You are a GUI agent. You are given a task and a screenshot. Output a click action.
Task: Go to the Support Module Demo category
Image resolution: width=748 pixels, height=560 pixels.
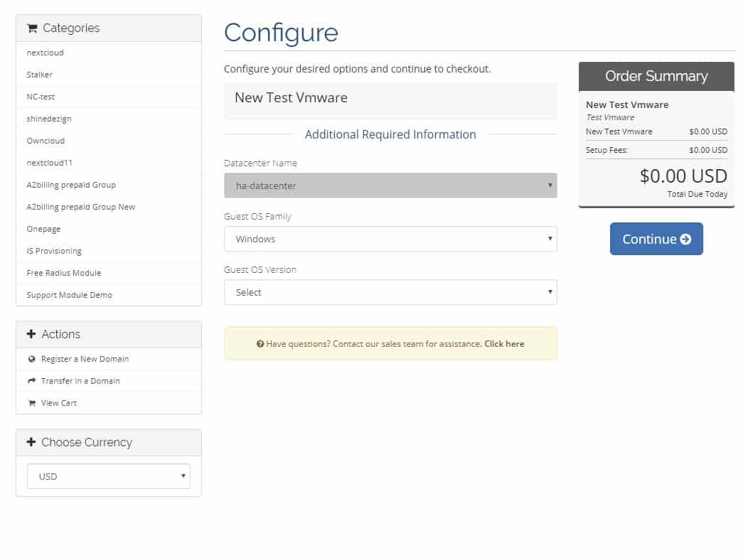click(70, 295)
